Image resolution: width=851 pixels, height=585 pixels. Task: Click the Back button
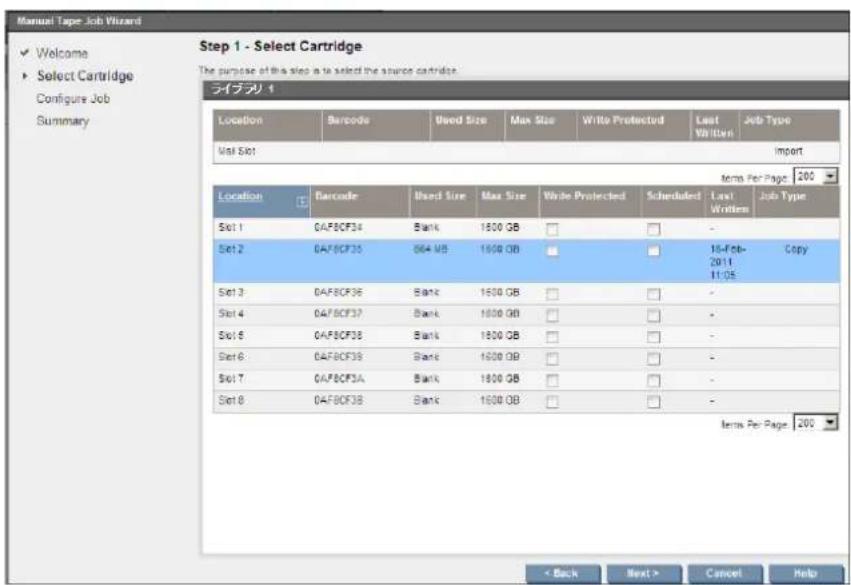point(563,574)
